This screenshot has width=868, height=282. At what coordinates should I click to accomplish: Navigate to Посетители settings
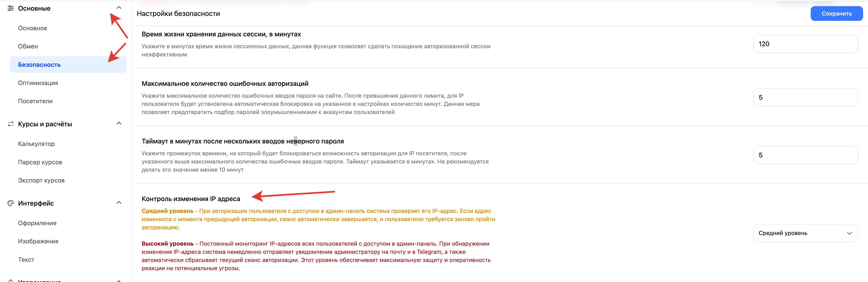[35, 101]
